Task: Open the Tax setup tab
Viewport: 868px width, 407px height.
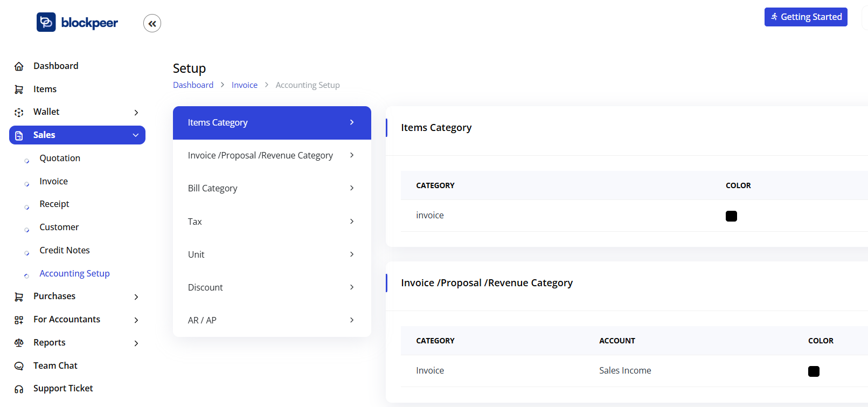Action: (x=272, y=222)
